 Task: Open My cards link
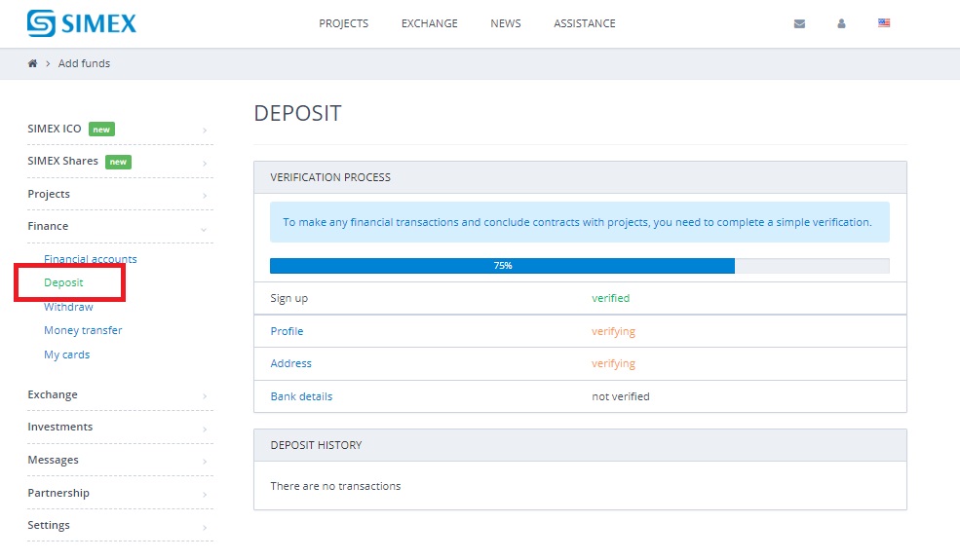[x=66, y=355]
